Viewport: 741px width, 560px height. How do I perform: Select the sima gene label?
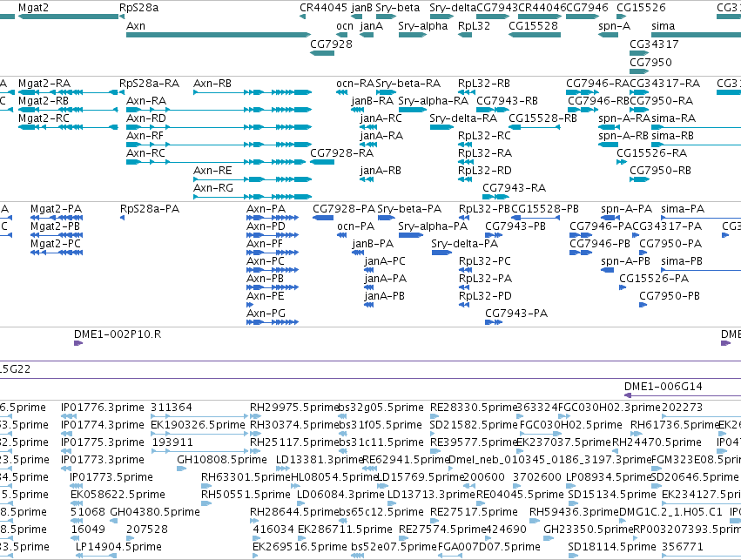[x=663, y=26]
